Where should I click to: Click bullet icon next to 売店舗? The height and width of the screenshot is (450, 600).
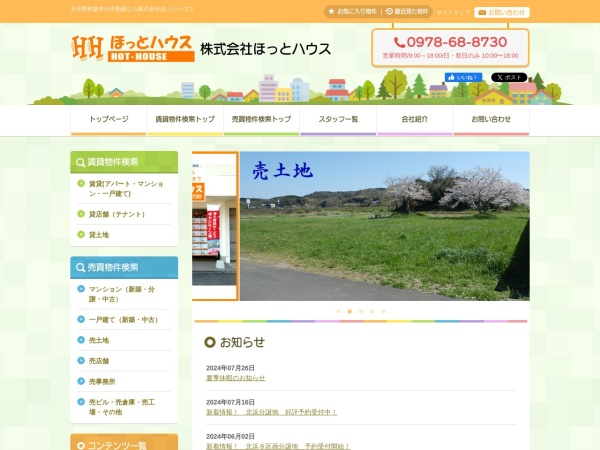click(81, 360)
